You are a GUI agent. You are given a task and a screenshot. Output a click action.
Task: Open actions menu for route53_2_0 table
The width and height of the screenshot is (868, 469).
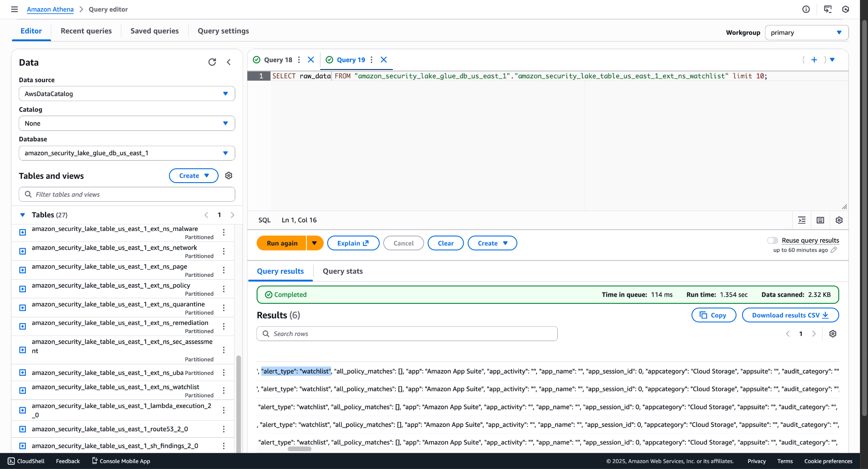coord(224,429)
